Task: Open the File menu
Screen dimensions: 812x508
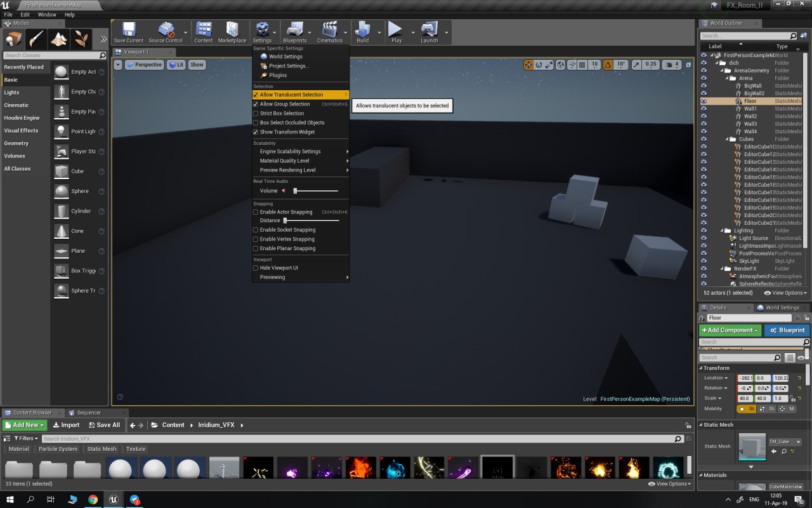Action: pyautogui.click(x=8, y=15)
